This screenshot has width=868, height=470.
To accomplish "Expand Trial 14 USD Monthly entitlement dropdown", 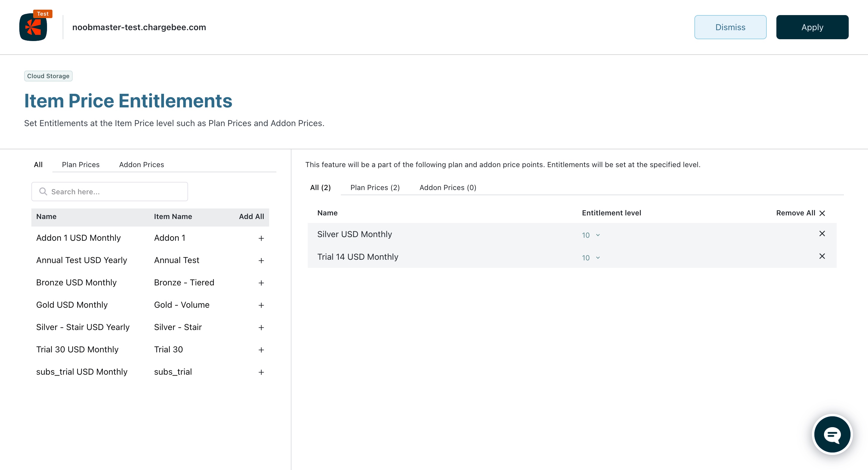I will tap(591, 258).
